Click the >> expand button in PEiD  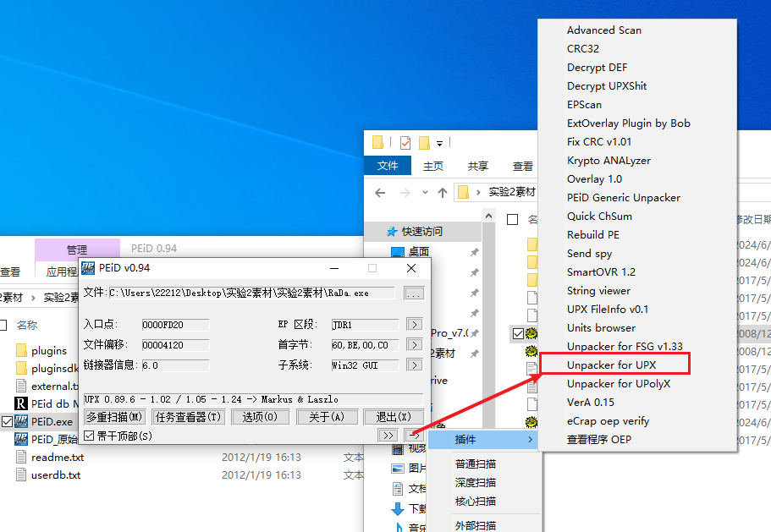(x=388, y=436)
